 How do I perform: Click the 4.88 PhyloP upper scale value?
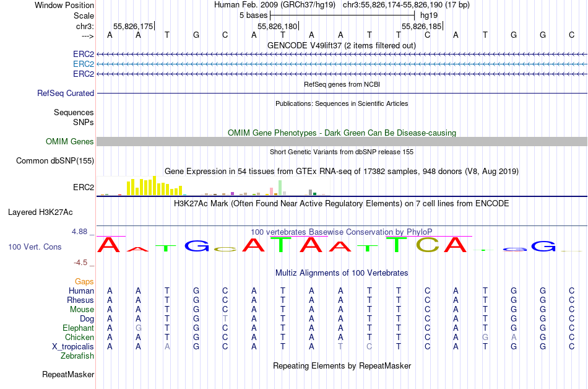79,232
